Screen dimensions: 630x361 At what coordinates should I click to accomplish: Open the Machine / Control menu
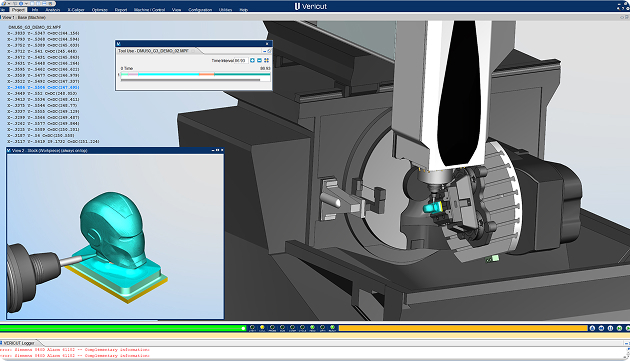(x=149, y=10)
